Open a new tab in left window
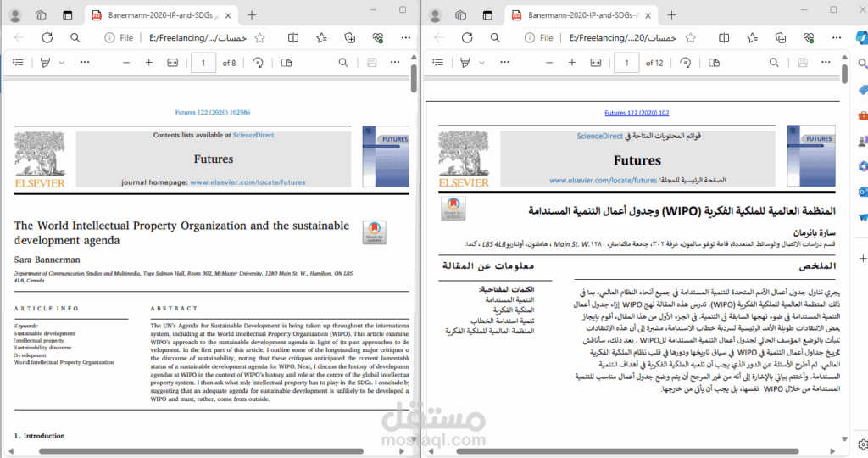Screen dimensions: 868x458 (x=251, y=15)
